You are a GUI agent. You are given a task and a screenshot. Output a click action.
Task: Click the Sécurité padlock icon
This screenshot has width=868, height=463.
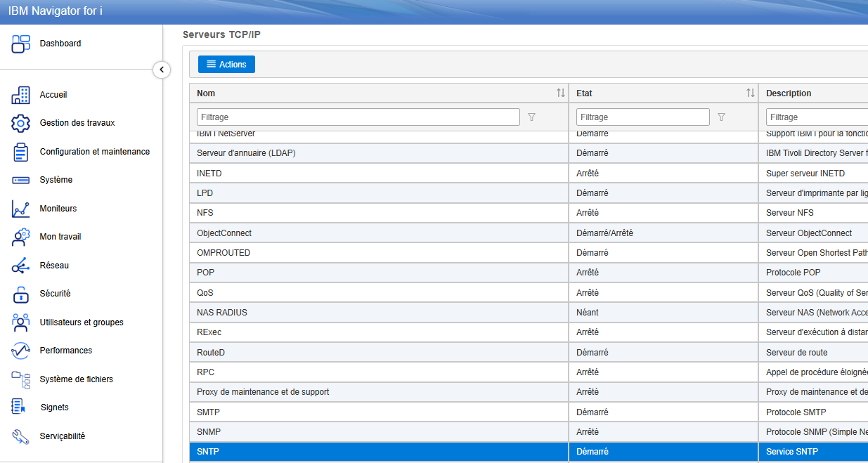point(21,294)
